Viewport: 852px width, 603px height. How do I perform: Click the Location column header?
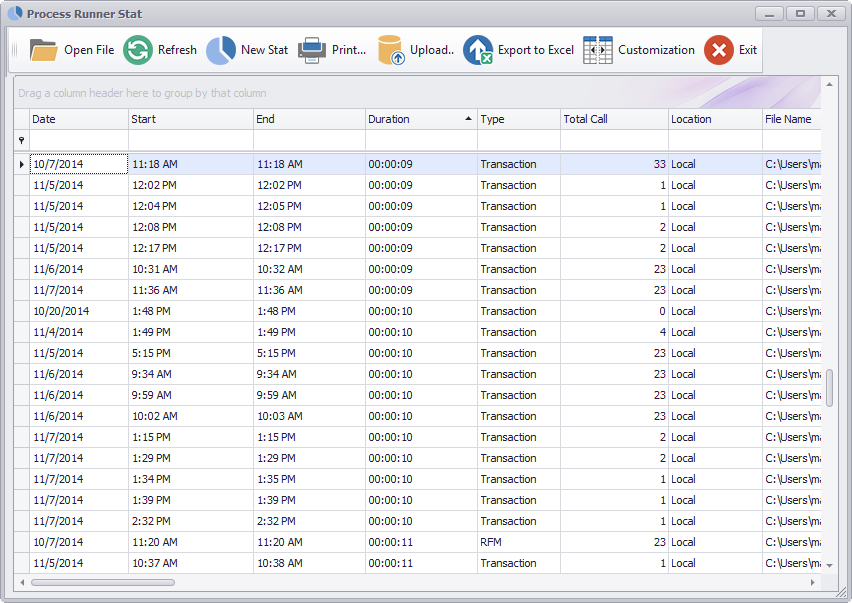714,119
